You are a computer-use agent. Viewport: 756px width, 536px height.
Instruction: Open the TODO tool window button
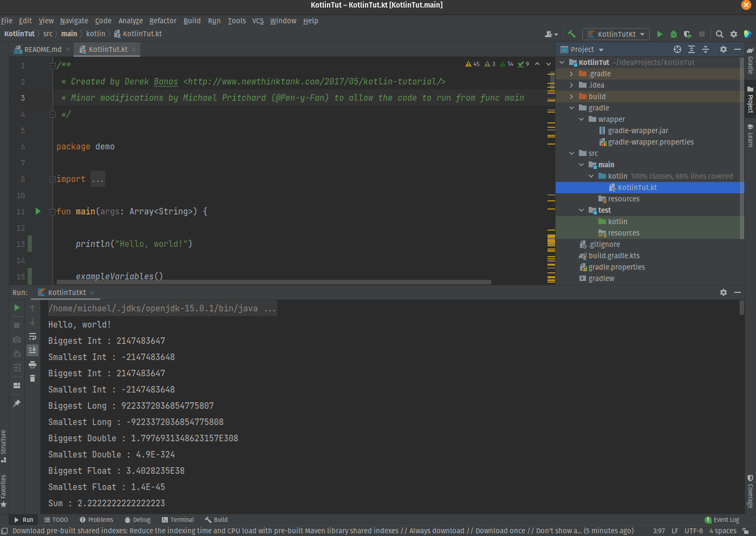coord(56,520)
